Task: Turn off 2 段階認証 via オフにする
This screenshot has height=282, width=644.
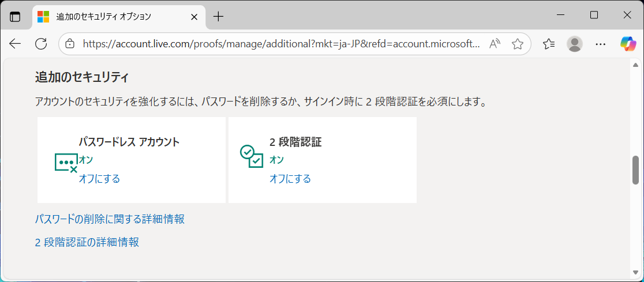Action: pyautogui.click(x=290, y=179)
